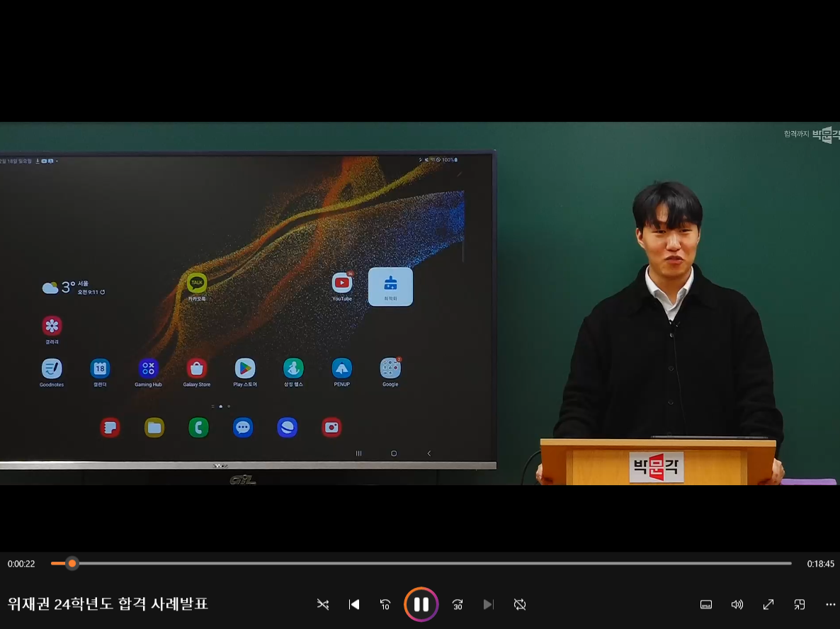The image size is (840, 629).
Task: Jump to the next track
Action: pos(488,604)
